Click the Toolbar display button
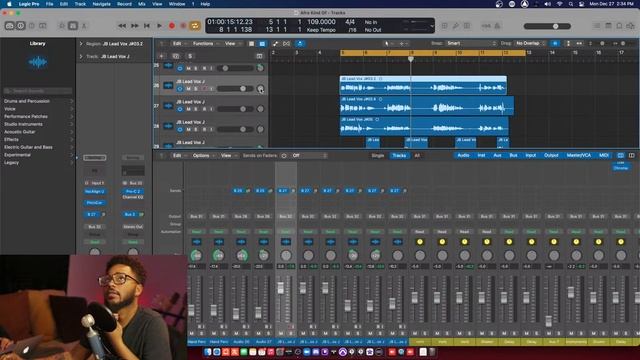 [x=42, y=26]
